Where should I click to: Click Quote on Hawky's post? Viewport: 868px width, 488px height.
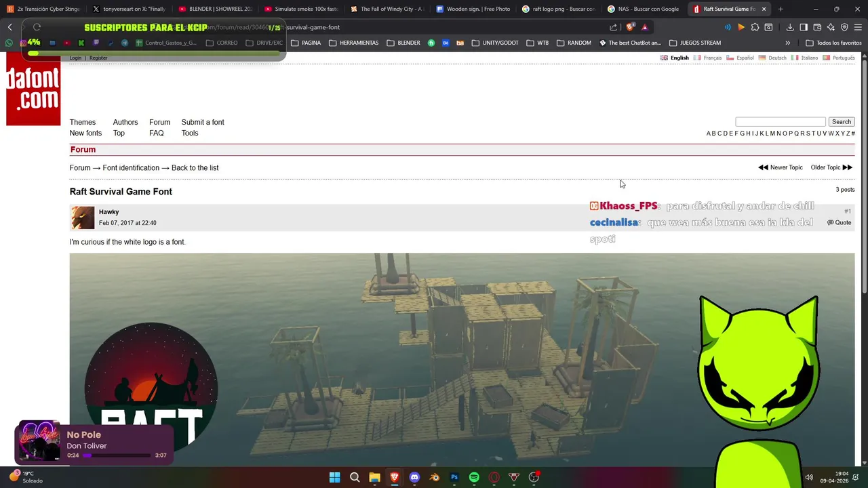tap(840, 222)
